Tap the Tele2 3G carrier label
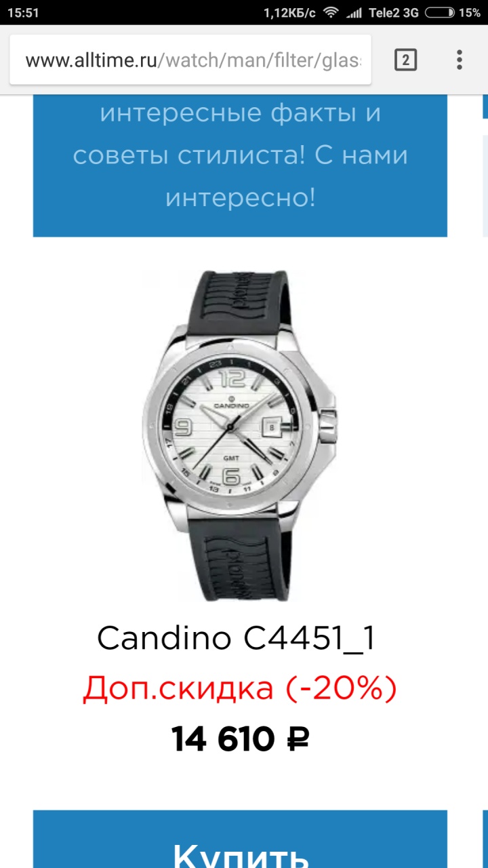488x868 pixels. pyautogui.click(x=394, y=12)
